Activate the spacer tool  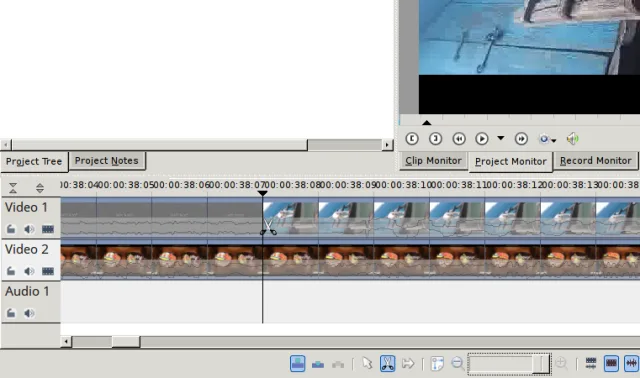pos(408,363)
